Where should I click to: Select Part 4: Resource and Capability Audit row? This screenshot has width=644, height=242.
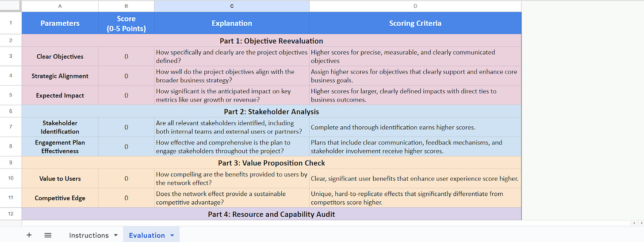click(x=272, y=214)
